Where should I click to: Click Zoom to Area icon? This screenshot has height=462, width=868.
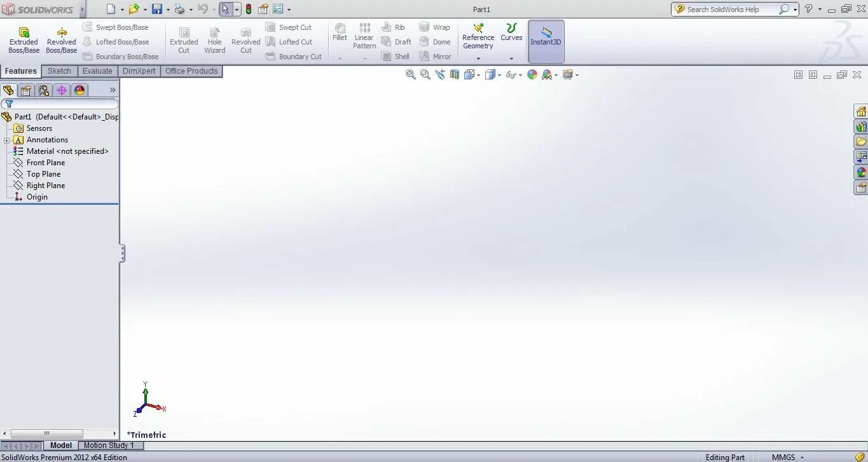pyautogui.click(x=425, y=74)
